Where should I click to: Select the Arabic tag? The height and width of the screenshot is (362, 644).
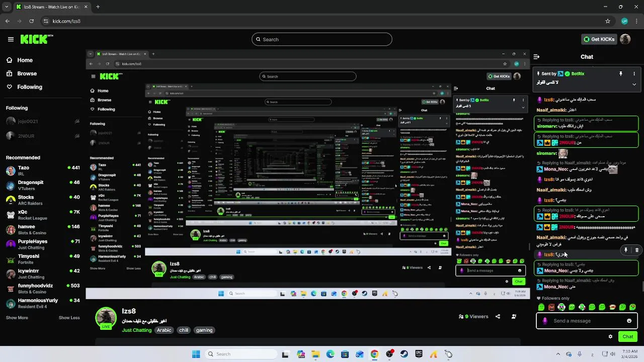tap(164, 330)
